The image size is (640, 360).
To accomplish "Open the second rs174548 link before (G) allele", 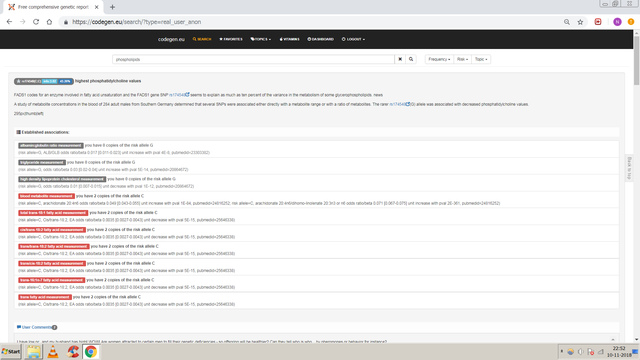I will (397, 104).
